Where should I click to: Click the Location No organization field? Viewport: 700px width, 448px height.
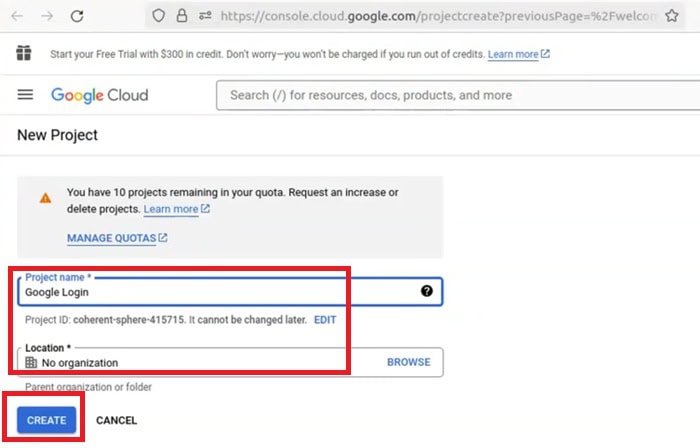pyautogui.click(x=230, y=362)
